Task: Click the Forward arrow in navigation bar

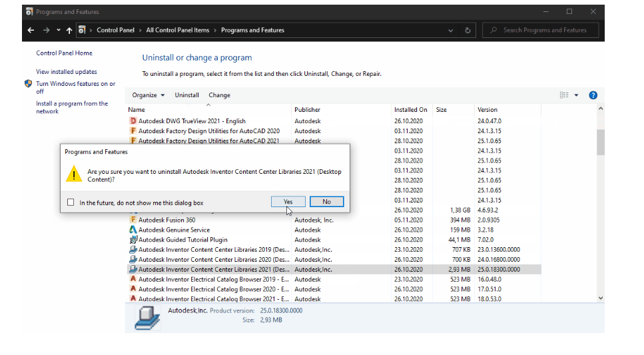Action: (47, 30)
